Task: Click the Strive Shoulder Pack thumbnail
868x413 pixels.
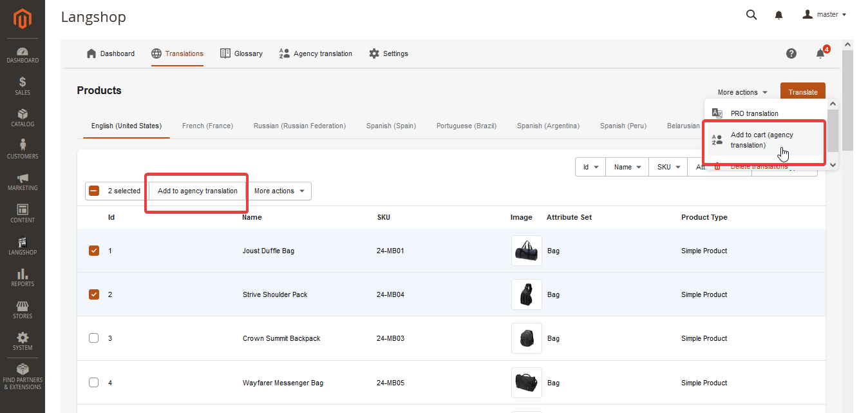Action: (x=526, y=294)
